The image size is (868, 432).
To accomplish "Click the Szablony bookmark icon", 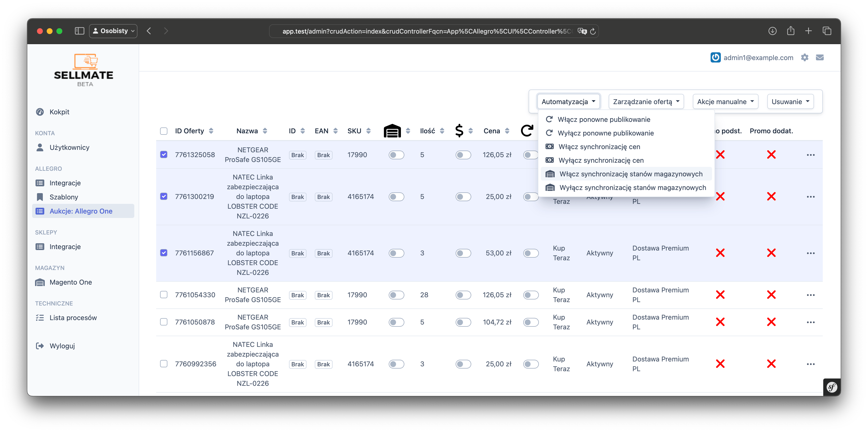I will pyautogui.click(x=40, y=197).
